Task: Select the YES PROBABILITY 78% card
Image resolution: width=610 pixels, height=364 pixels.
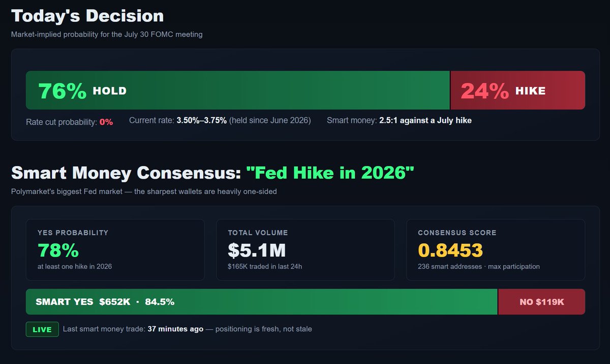Action: click(115, 250)
